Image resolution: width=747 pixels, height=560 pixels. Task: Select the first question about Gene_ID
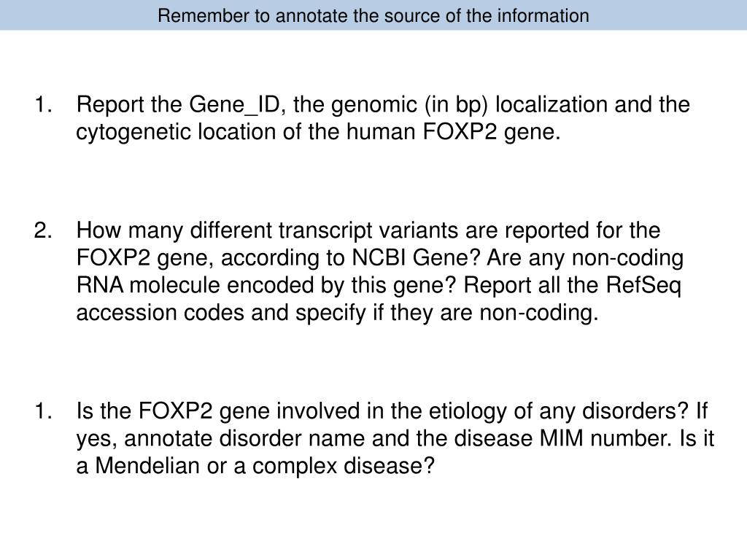click(383, 118)
